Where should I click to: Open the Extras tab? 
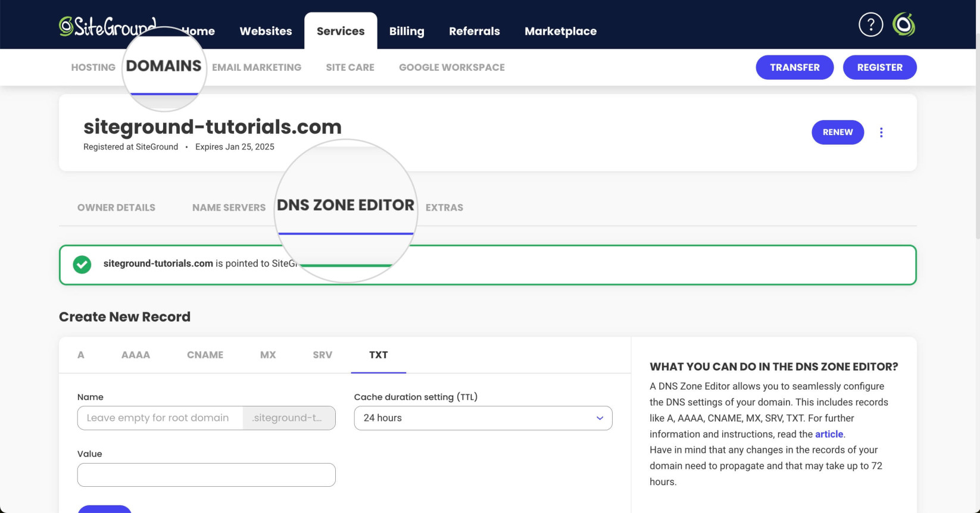point(444,208)
